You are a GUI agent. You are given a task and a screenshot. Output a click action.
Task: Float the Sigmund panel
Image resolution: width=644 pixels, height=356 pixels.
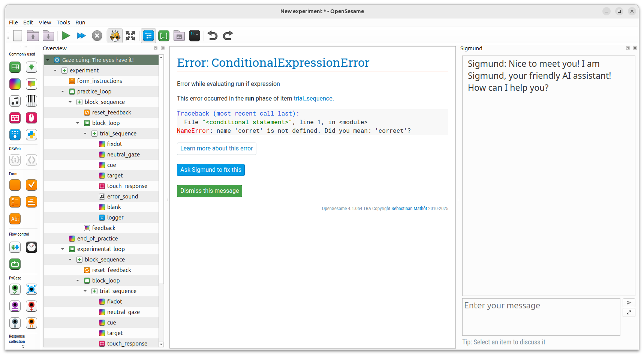point(628,48)
